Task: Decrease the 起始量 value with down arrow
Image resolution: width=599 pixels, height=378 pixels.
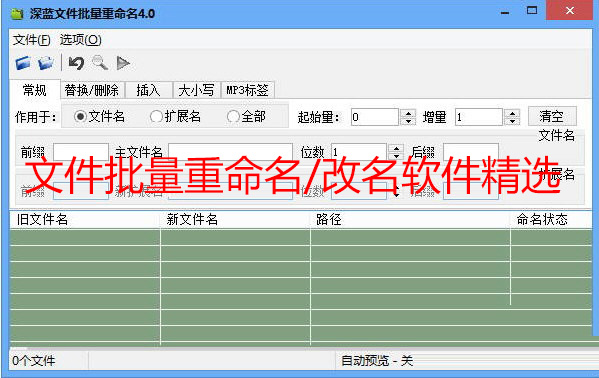Action: click(x=408, y=121)
